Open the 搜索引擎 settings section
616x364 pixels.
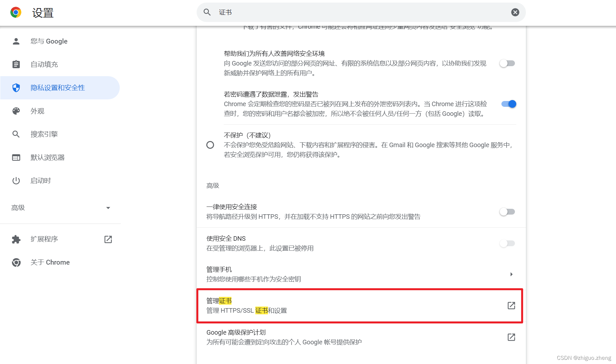point(60,134)
